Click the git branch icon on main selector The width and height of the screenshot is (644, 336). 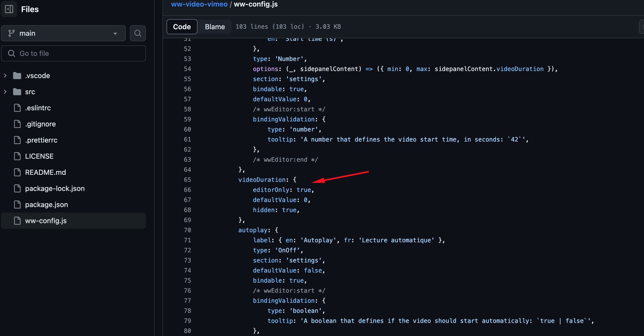[11, 33]
